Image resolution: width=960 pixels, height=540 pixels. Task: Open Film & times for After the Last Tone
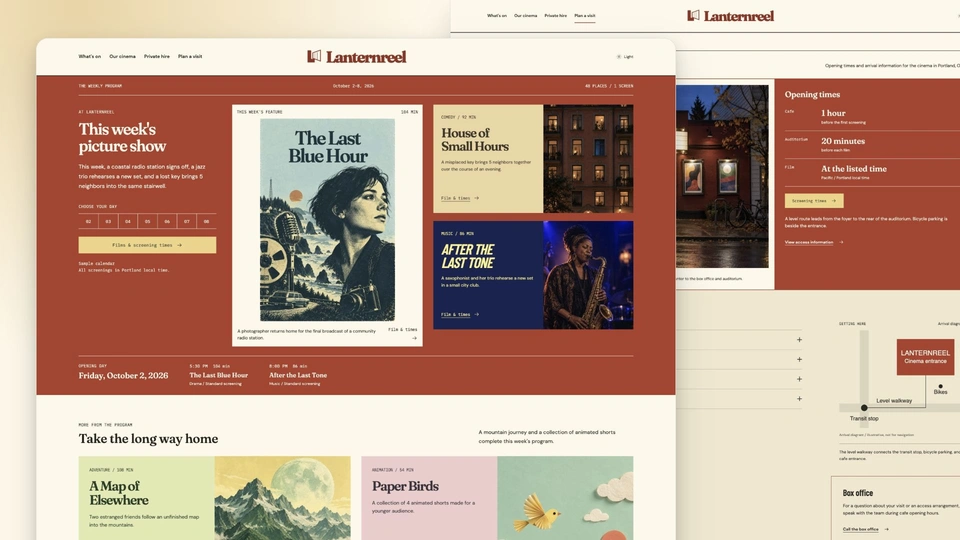(x=460, y=314)
